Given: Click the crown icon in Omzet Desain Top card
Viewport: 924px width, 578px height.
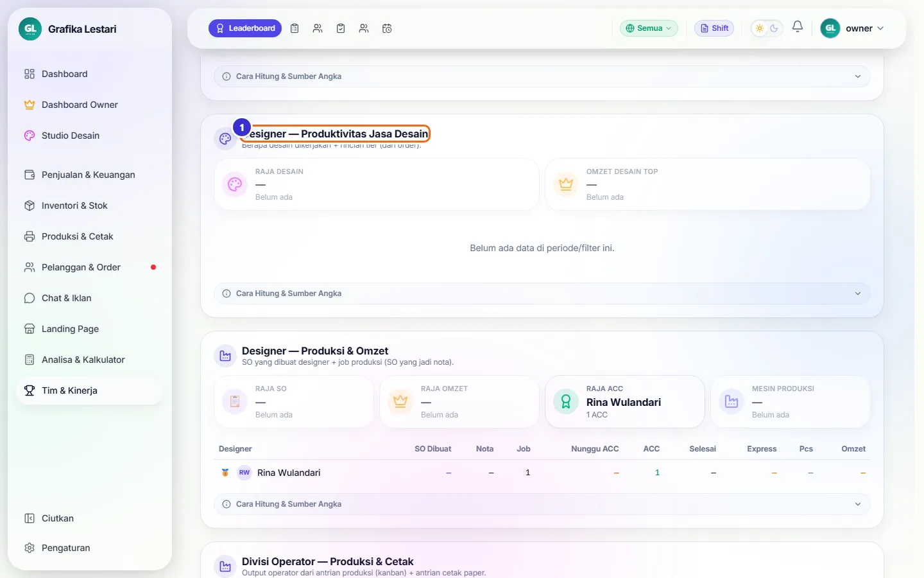Looking at the screenshot, I should (566, 184).
